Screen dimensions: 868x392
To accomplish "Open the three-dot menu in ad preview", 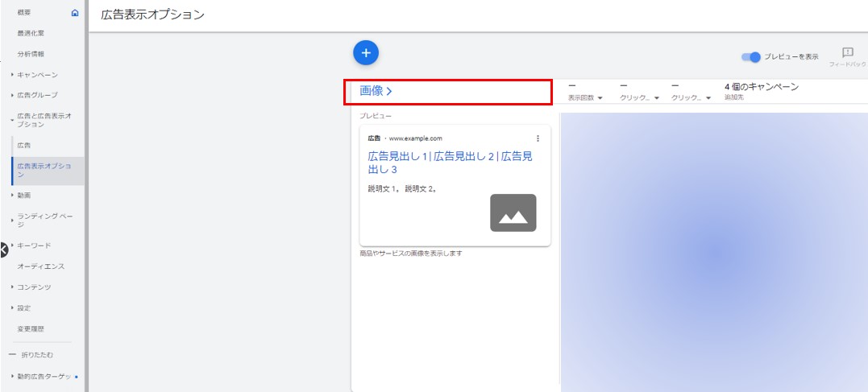I will (538, 138).
